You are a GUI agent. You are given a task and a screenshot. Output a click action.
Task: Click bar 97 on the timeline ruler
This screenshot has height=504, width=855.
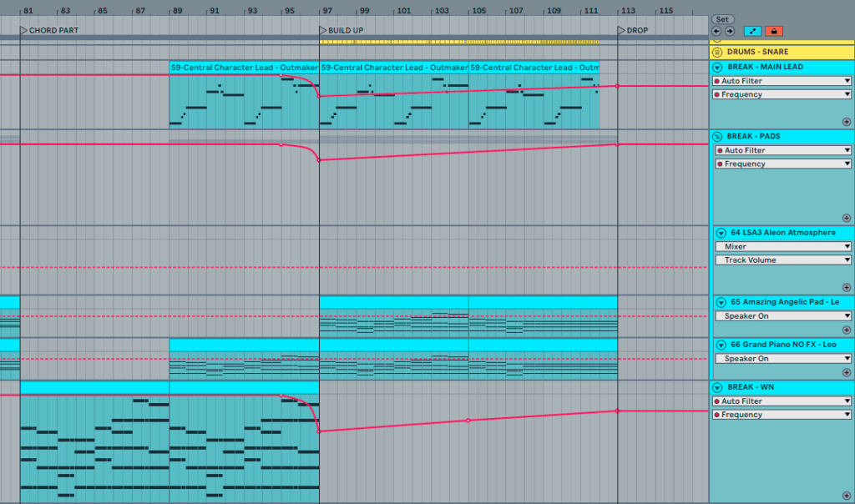pos(326,11)
